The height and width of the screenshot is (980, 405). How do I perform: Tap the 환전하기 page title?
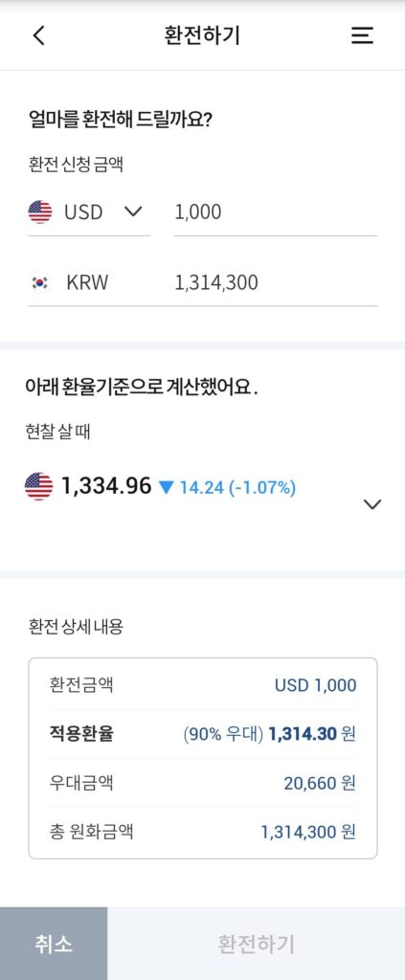202,35
